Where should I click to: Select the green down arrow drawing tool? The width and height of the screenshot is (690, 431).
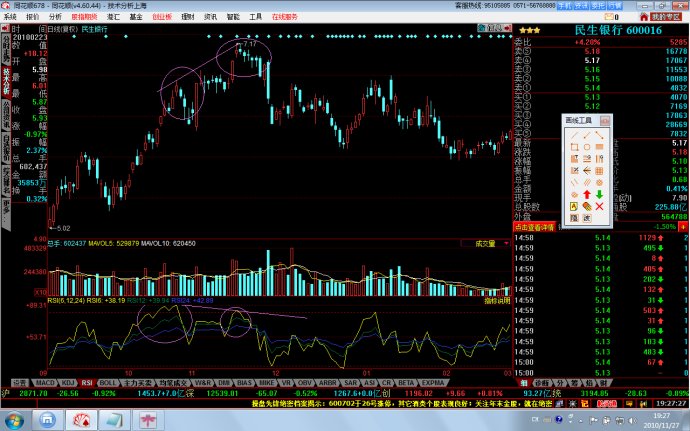(x=600, y=193)
